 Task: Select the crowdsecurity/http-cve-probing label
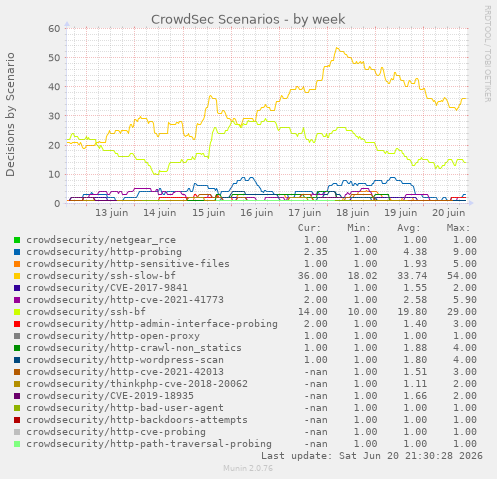coord(116,432)
